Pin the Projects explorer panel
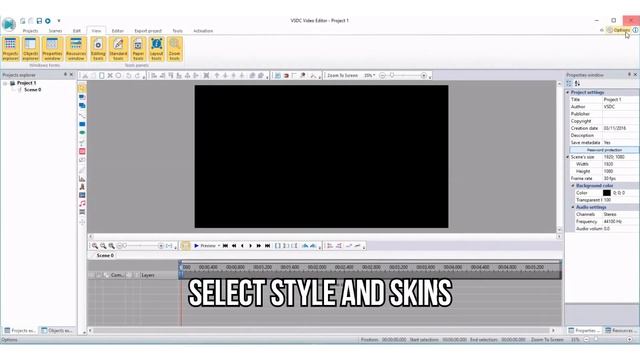 coord(65,75)
